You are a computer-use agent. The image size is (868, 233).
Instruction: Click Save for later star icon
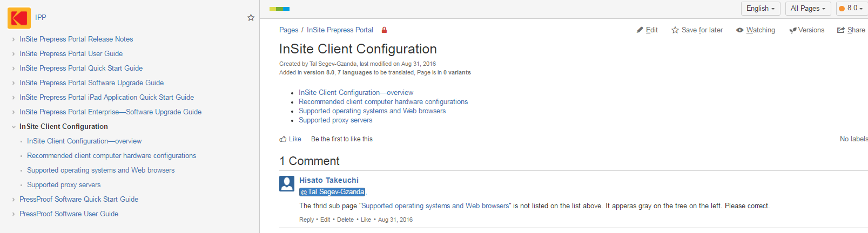pyautogui.click(x=675, y=30)
